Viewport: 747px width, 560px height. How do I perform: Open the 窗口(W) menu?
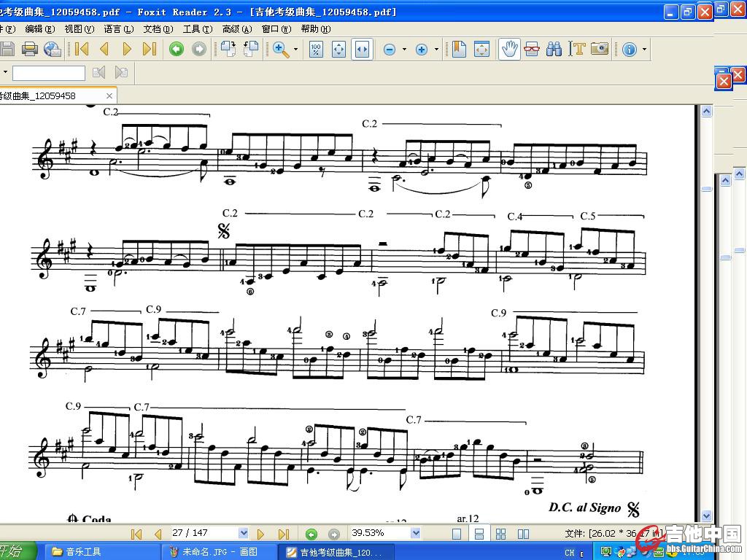(x=276, y=29)
